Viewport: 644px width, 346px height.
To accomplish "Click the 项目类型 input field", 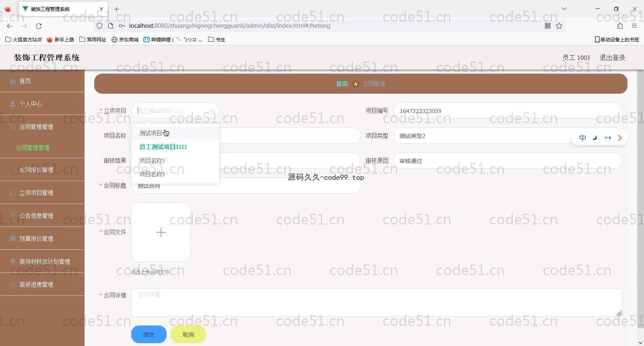I will 508,136.
